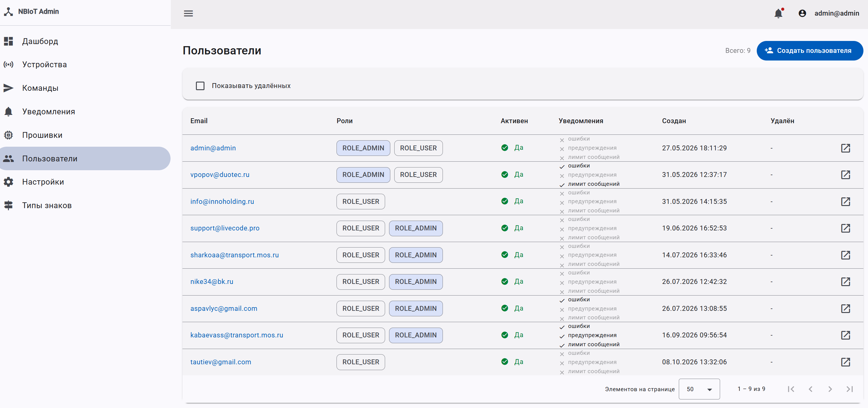Open edit icon for sharkoaa@transport.mos.ru row
868x408 pixels.
pos(845,255)
